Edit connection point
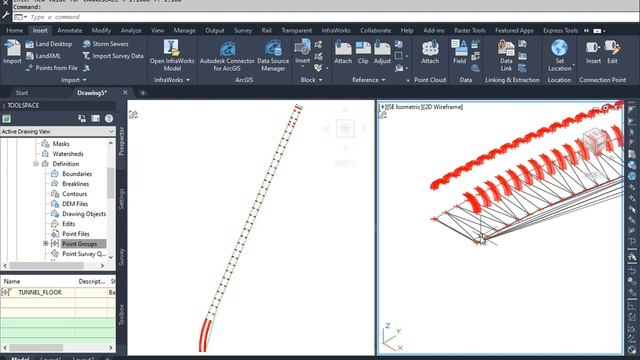This screenshot has height=360, width=640. [x=612, y=51]
